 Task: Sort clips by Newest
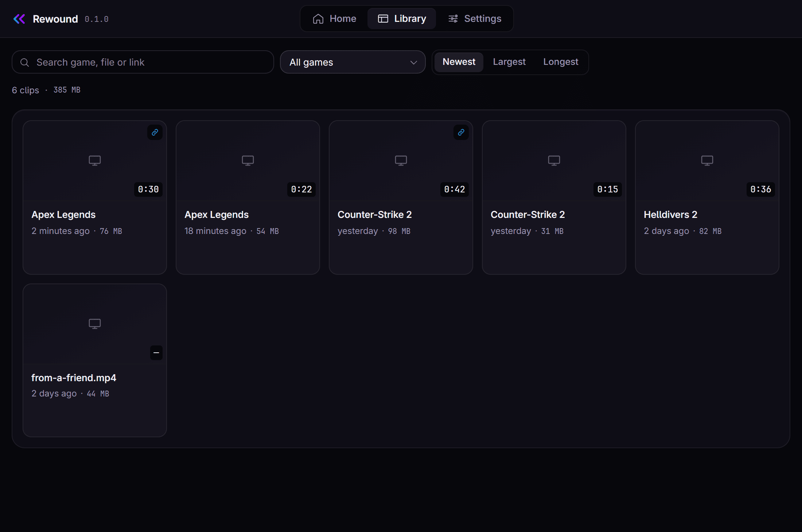point(459,62)
